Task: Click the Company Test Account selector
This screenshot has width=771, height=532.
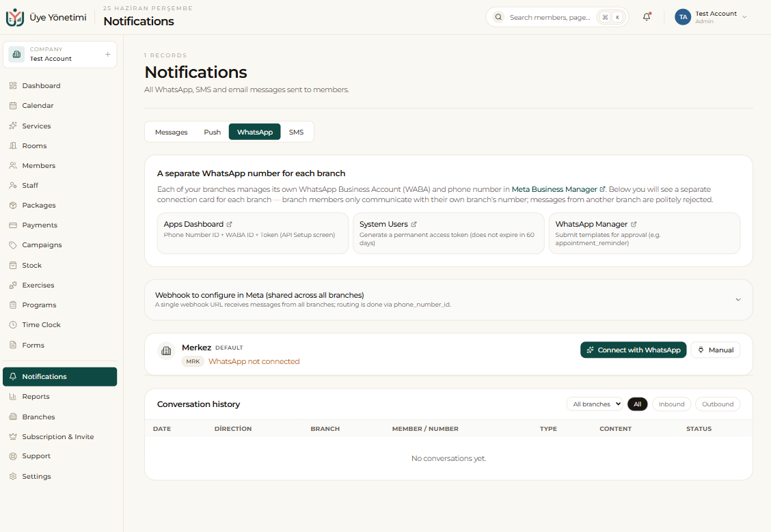Action: pyautogui.click(x=60, y=54)
